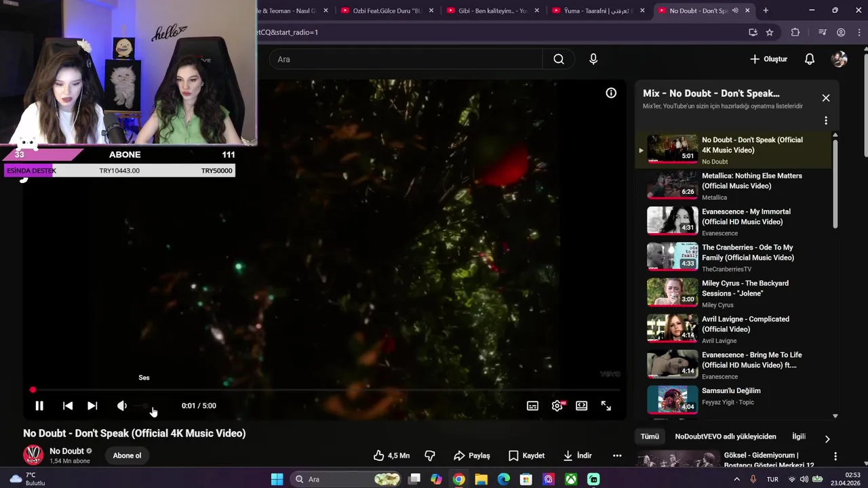The image size is (868, 488).
Task: Download the video with İndir
Action: (577, 455)
